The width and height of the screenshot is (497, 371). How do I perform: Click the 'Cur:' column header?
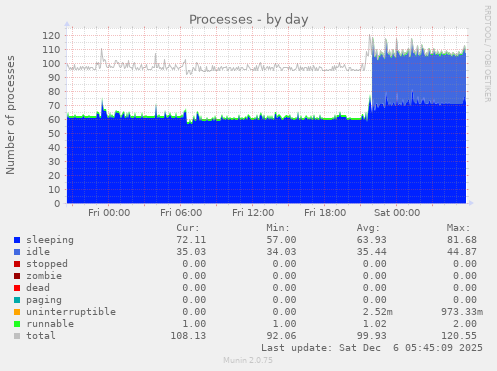coord(188,228)
